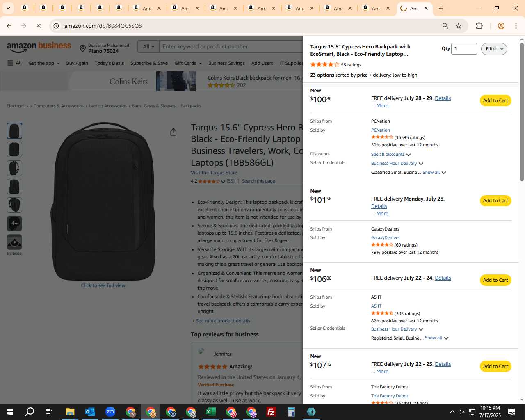Open a new browser tab with plus
525x420 pixels.
point(441,8)
